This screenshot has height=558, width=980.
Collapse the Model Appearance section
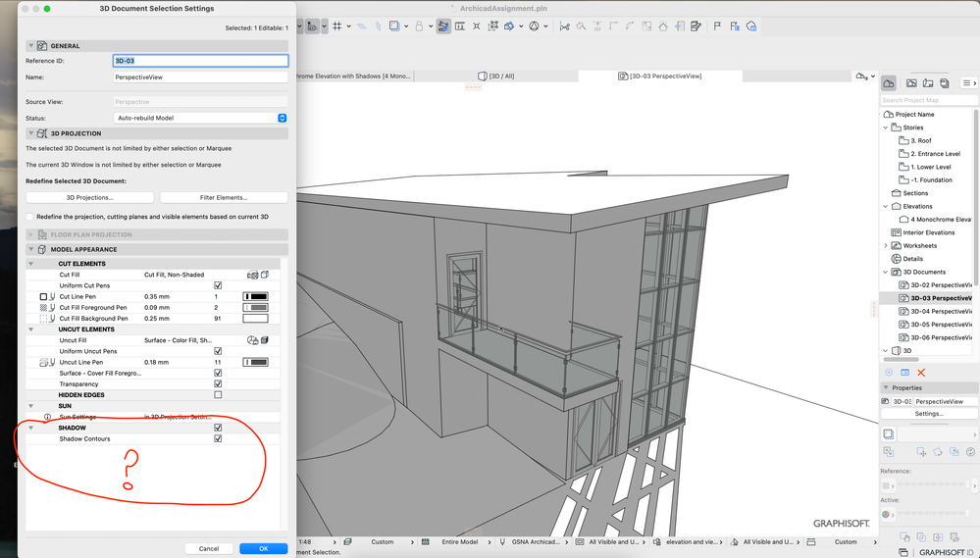[x=31, y=249]
